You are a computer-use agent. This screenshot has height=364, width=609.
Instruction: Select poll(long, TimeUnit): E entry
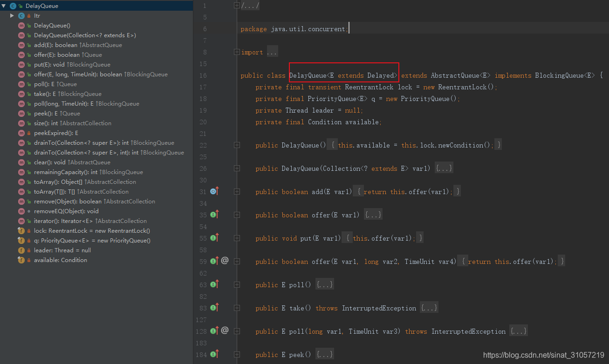[87, 104]
